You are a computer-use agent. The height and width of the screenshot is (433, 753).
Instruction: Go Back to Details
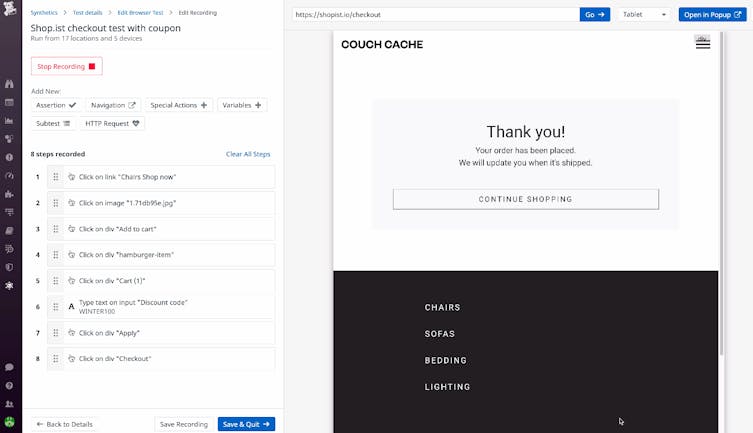(x=64, y=424)
